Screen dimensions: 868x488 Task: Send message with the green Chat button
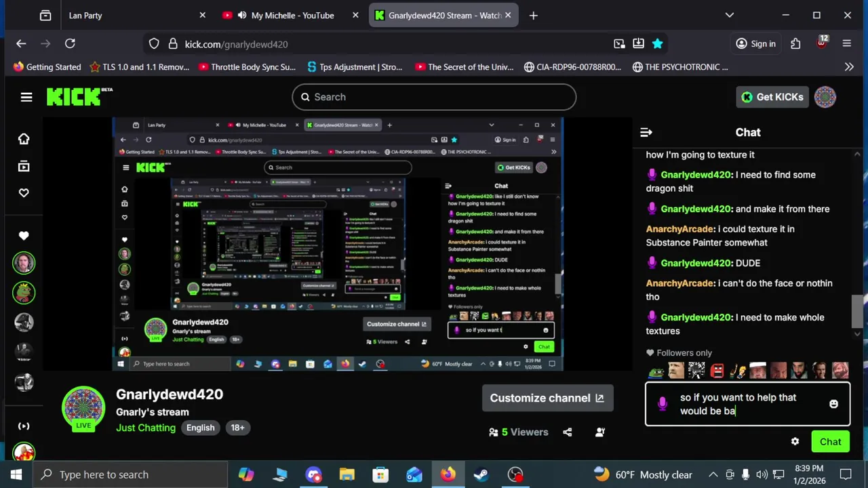point(830,442)
